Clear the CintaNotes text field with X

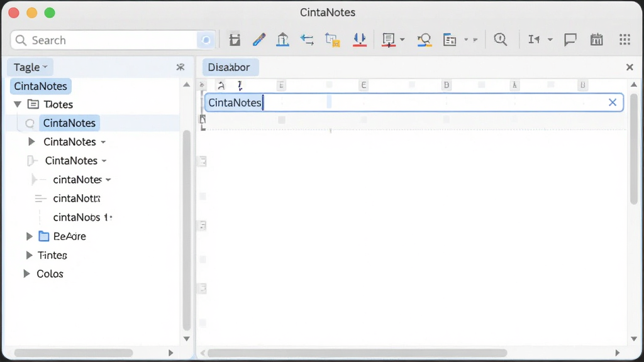tap(613, 102)
